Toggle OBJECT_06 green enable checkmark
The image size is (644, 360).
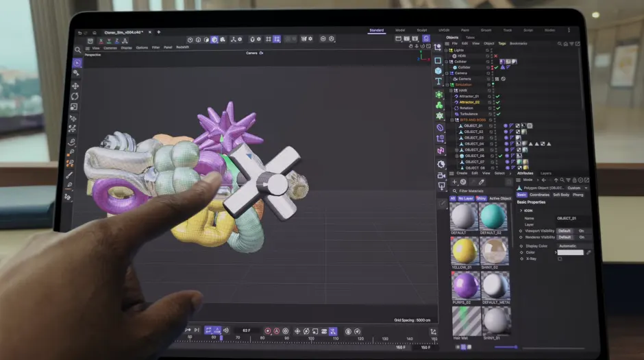tap(500, 156)
